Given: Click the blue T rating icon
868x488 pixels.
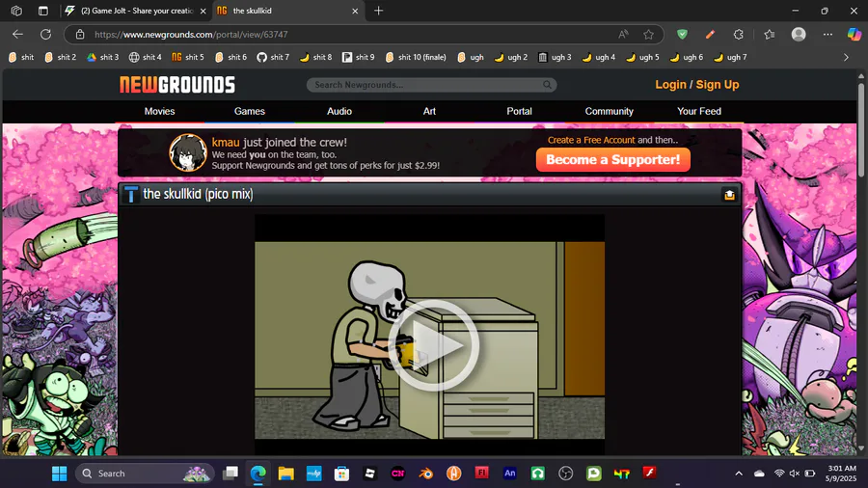Looking at the screenshot, I should click(130, 194).
